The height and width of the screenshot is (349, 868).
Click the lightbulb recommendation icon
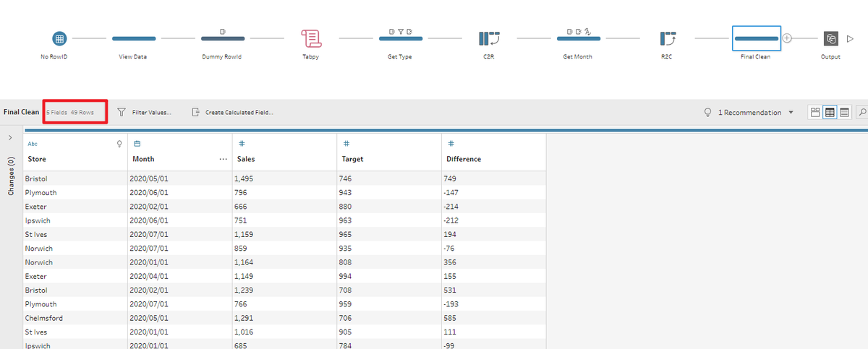pos(708,112)
